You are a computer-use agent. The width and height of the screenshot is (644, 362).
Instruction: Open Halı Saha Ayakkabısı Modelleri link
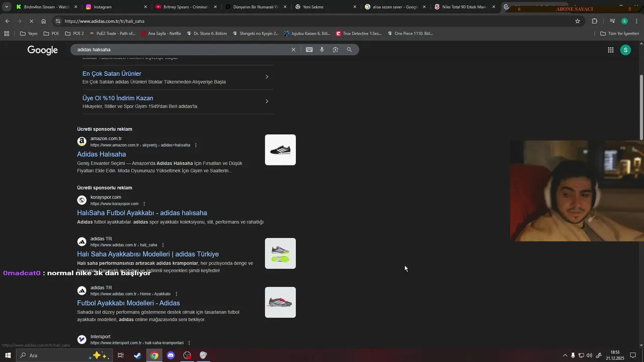pyautogui.click(x=148, y=254)
